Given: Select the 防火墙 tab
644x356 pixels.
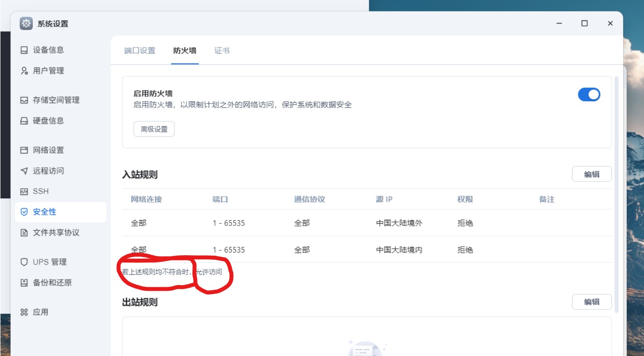Looking at the screenshot, I should (185, 51).
